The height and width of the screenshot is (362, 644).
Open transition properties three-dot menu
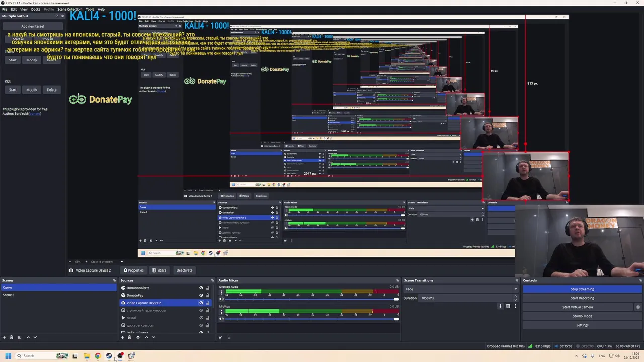(515, 306)
